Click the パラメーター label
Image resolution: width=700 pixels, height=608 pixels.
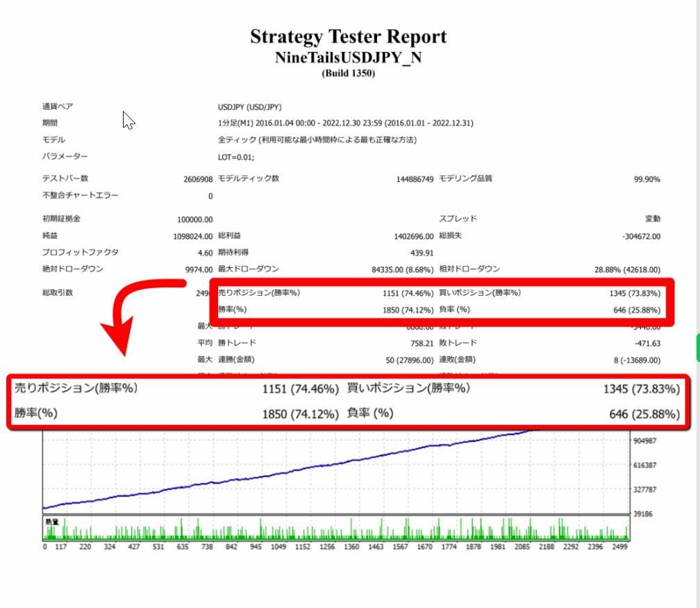point(65,156)
